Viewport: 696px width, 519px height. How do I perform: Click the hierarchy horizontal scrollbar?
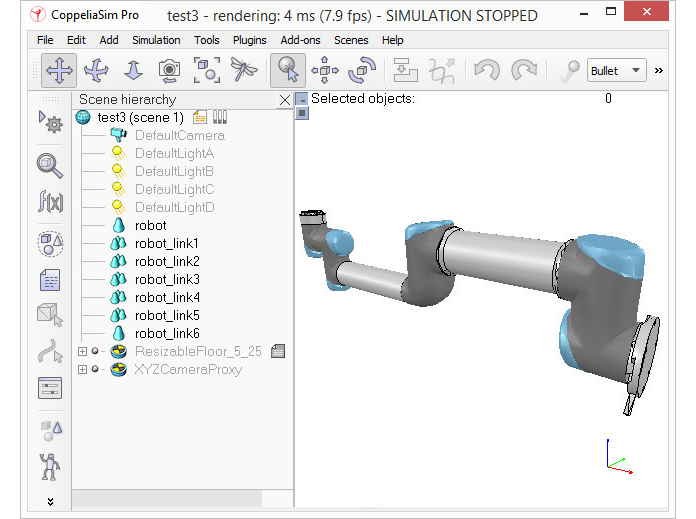167,498
